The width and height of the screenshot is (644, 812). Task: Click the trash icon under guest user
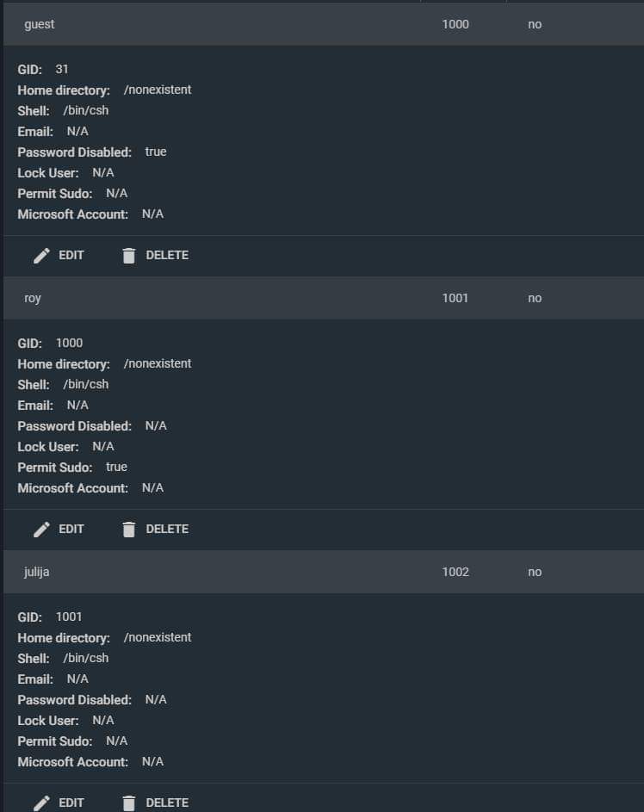(129, 255)
